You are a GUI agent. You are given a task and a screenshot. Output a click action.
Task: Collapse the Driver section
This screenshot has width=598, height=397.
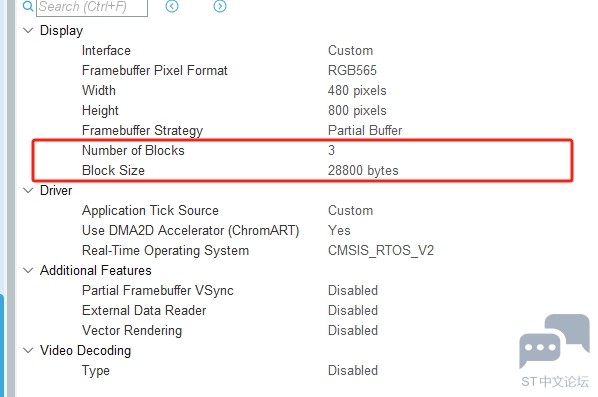[28, 190]
